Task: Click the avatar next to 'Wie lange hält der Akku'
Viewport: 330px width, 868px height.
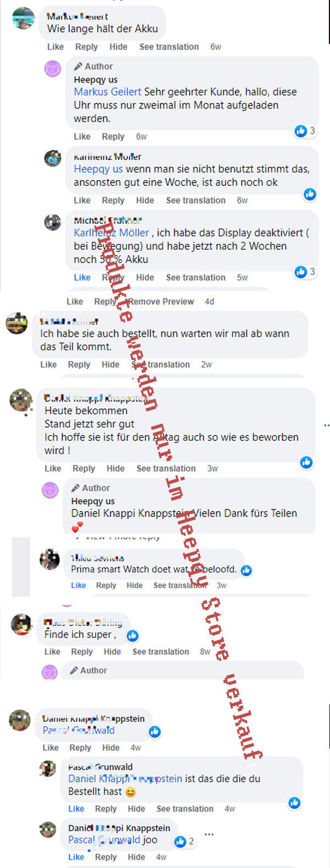Action: [23, 18]
